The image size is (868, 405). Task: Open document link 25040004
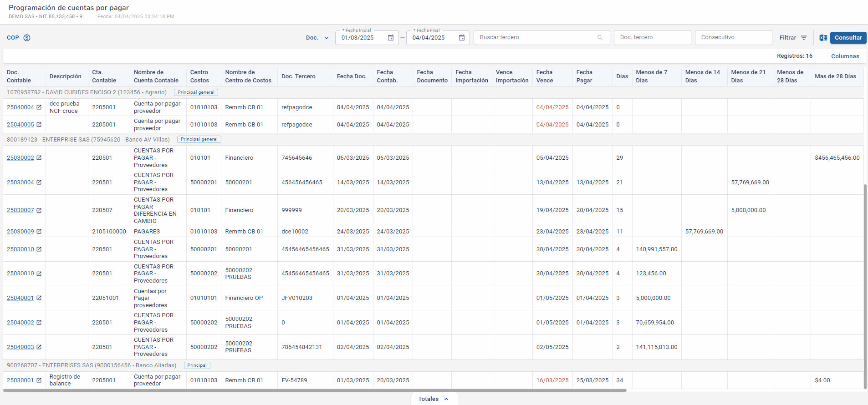pos(20,107)
